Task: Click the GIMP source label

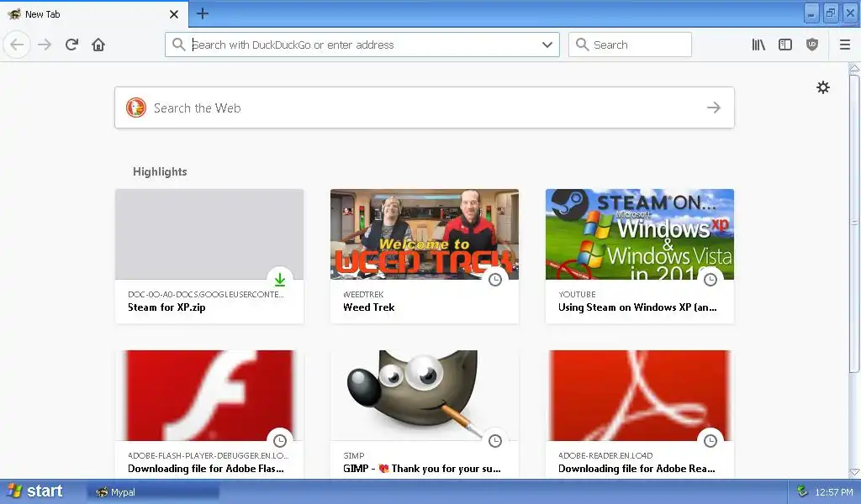Action: pos(354,456)
